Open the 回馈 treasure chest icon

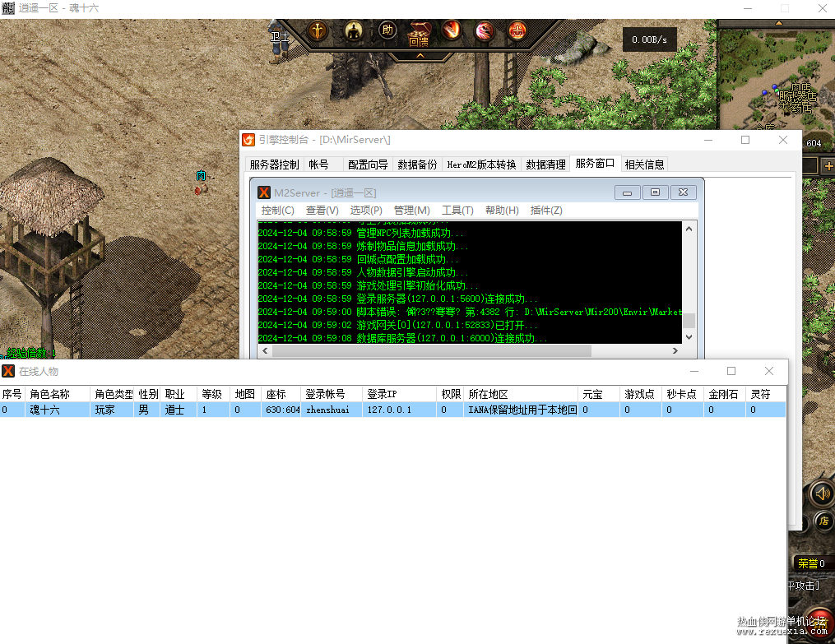click(419, 33)
